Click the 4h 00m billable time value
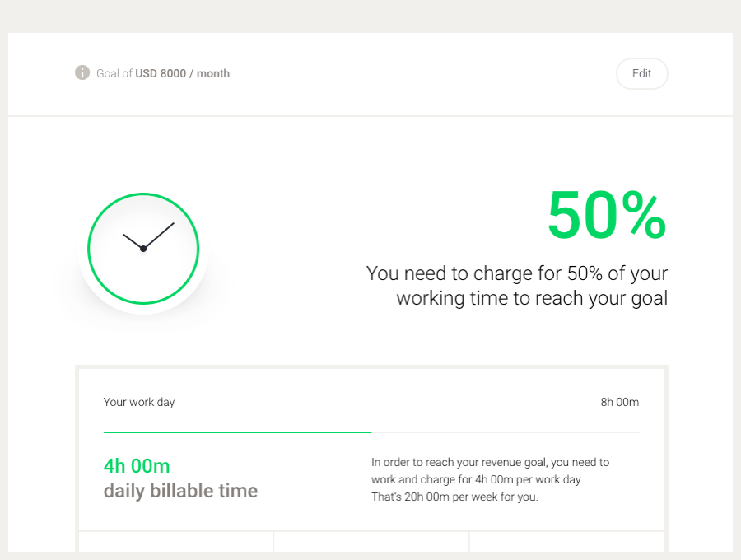 click(137, 465)
